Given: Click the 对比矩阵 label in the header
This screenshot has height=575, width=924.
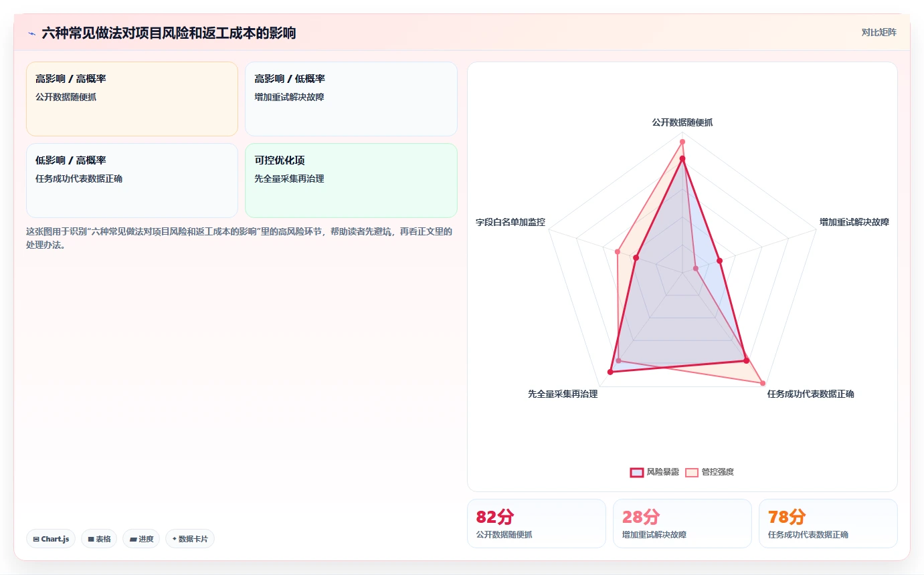Looking at the screenshot, I should click(x=879, y=32).
